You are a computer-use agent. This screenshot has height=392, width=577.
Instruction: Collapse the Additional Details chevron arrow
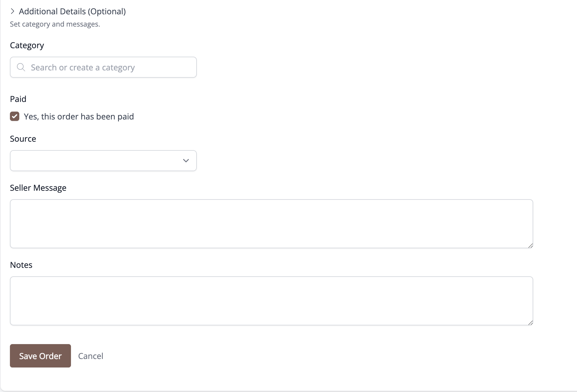click(12, 11)
